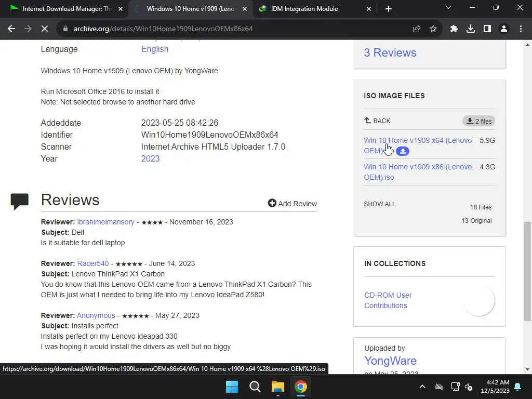
Task: Open the Windows Start menu
Action: coord(232,387)
